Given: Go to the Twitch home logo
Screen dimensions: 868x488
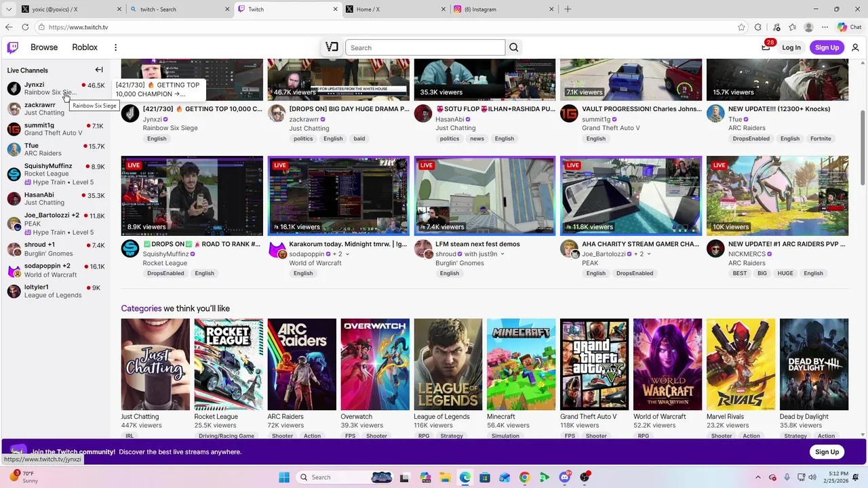Looking at the screenshot, I should [13, 47].
